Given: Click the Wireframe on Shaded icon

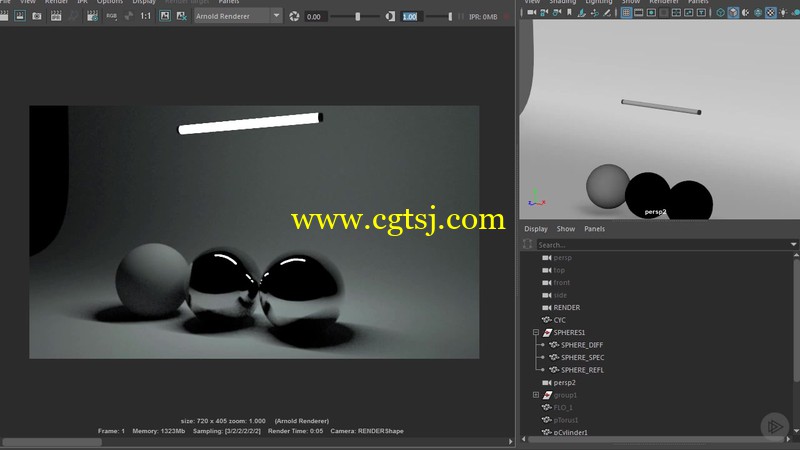Looking at the screenshot, I should click(x=758, y=13).
